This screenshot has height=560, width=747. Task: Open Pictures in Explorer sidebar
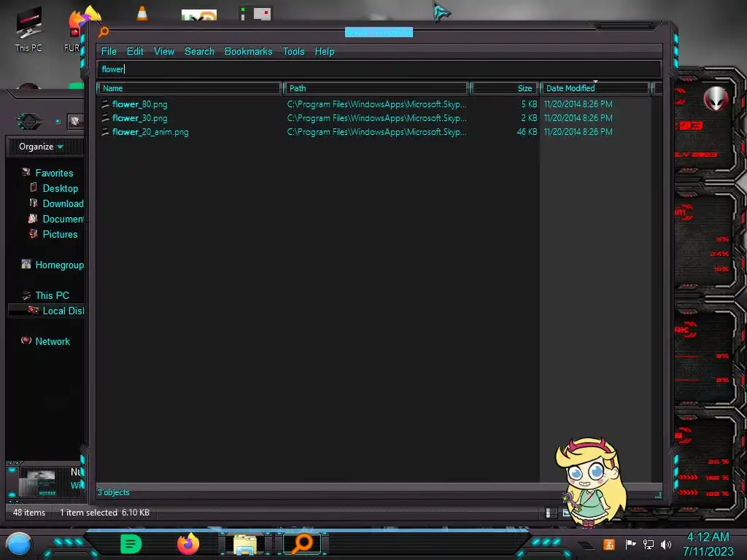pos(60,234)
